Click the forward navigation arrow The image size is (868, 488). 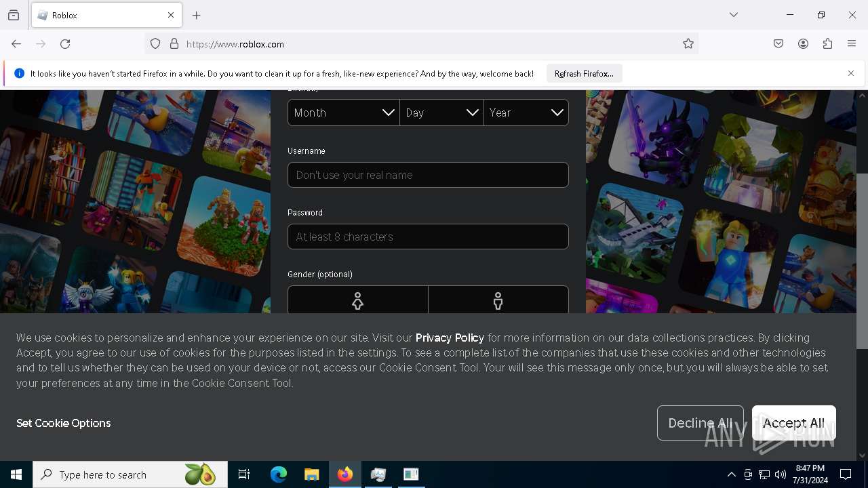[x=41, y=44]
